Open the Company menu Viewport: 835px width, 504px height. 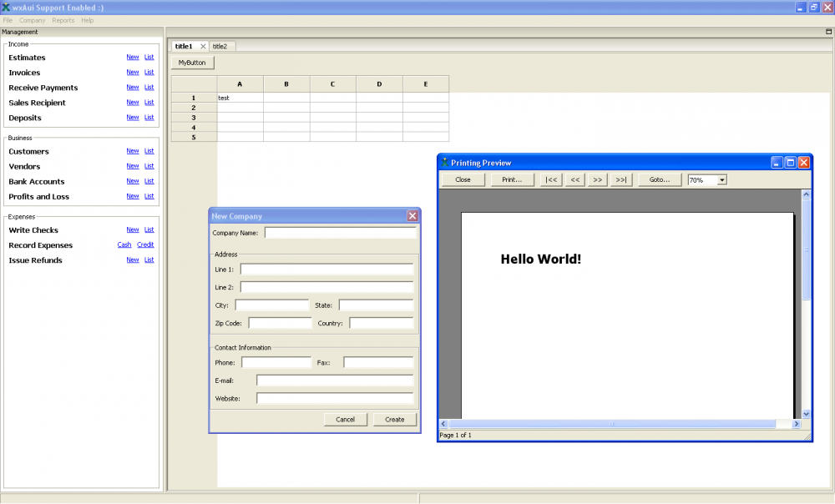pos(32,20)
